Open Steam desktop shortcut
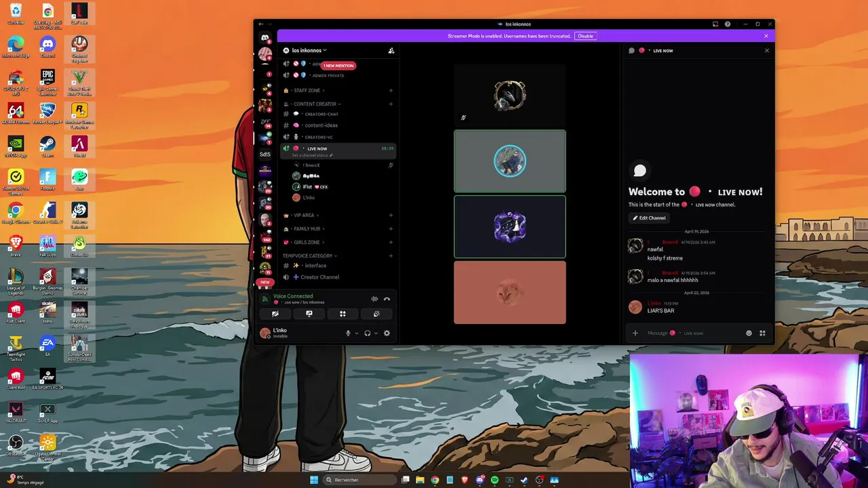Viewport: 868px width, 488px height. tap(47, 147)
